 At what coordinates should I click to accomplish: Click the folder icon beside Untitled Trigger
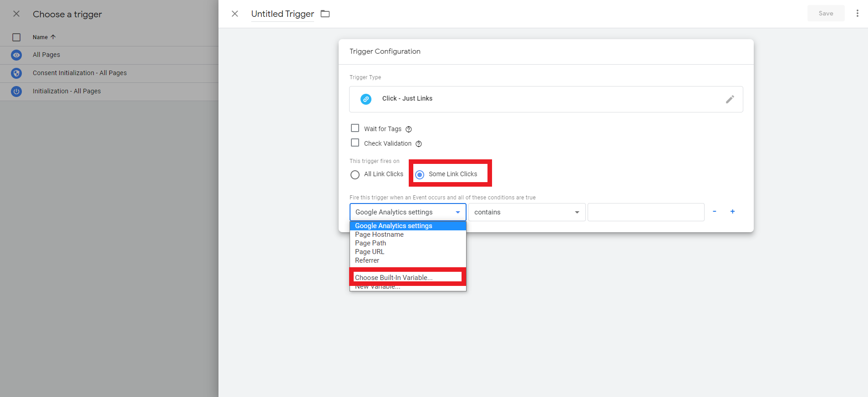tap(325, 14)
